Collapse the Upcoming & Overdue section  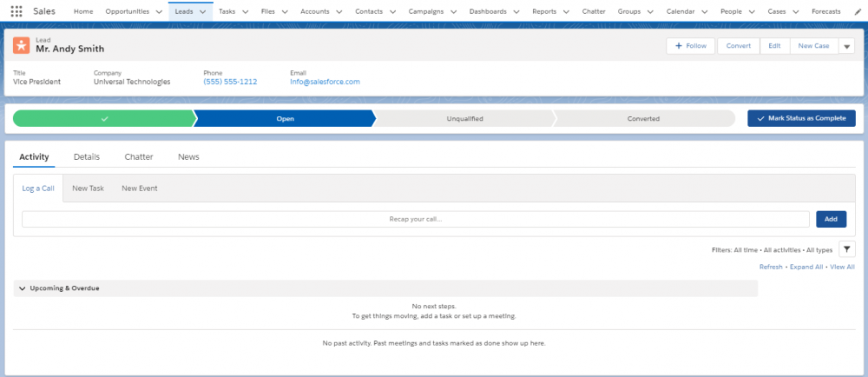(x=23, y=288)
